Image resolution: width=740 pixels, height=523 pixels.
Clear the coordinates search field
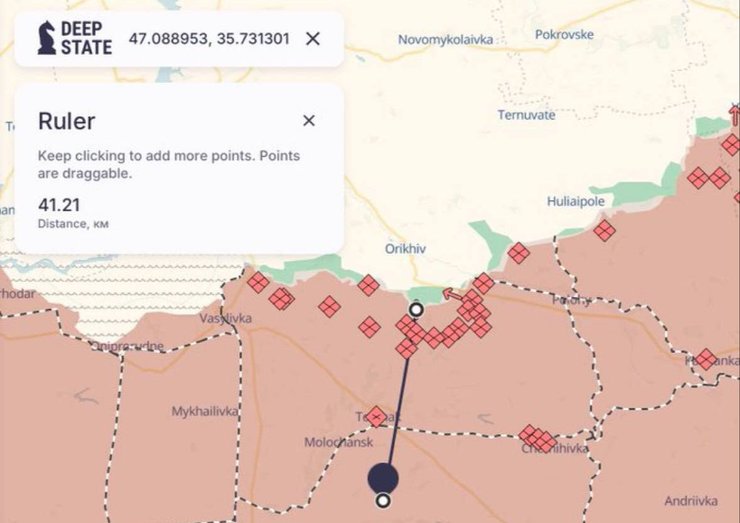click(313, 38)
